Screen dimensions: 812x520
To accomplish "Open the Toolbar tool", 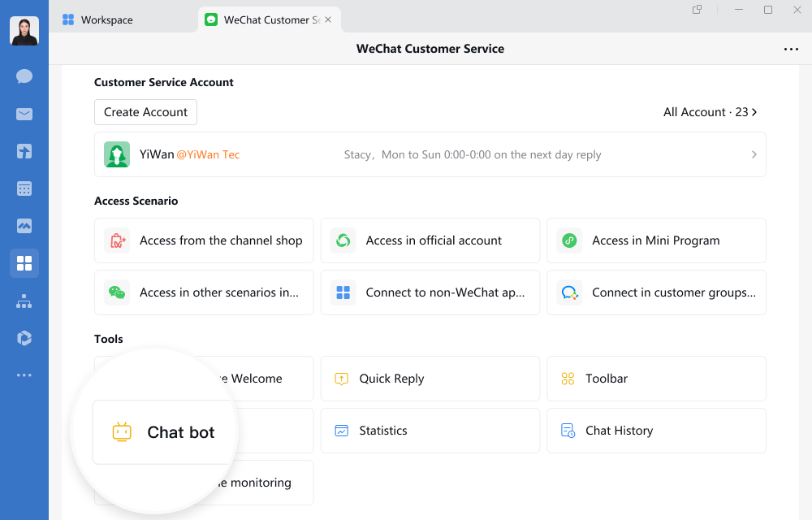I will (x=656, y=379).
